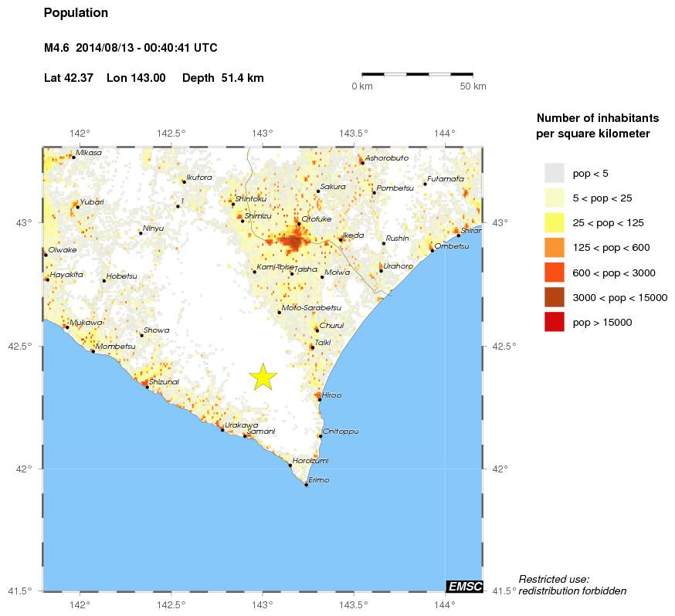Click the 'Hiroo' town label
The width and height of the screenshot is (675, 616).
[331, 395]
